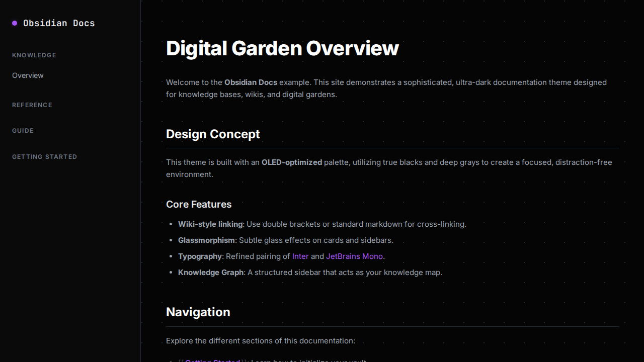Screen dimensions: 644x362
Task: Open the Obsidian Docs home title
Action: tap(59, 23)
